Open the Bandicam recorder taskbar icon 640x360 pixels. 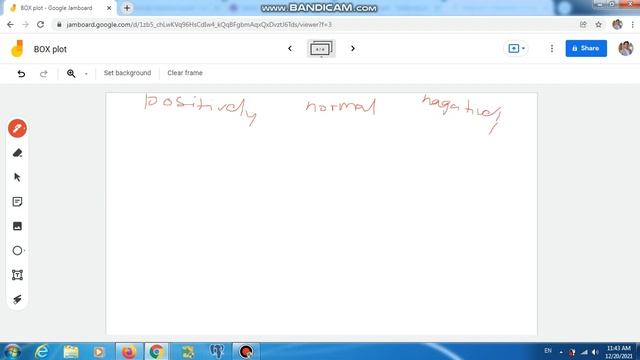[246, 351]
